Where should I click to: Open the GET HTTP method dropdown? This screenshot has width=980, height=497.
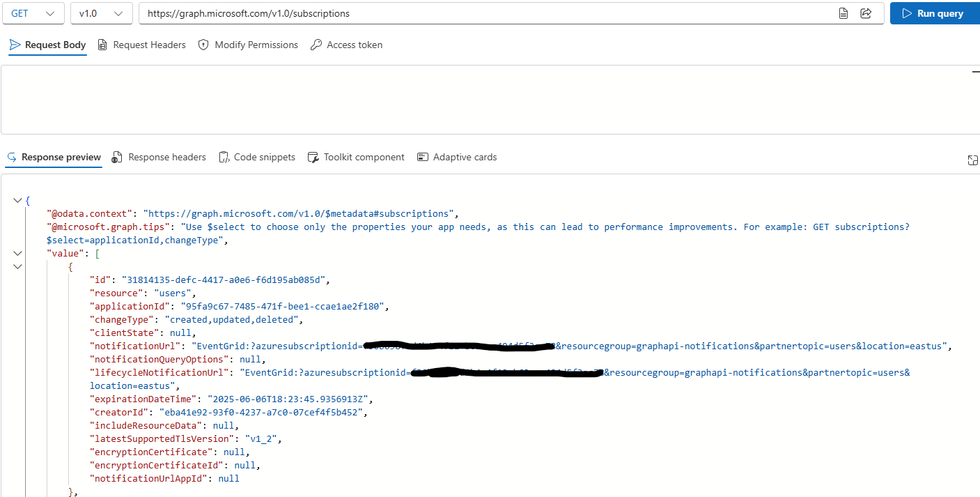[x=33, y=13]
